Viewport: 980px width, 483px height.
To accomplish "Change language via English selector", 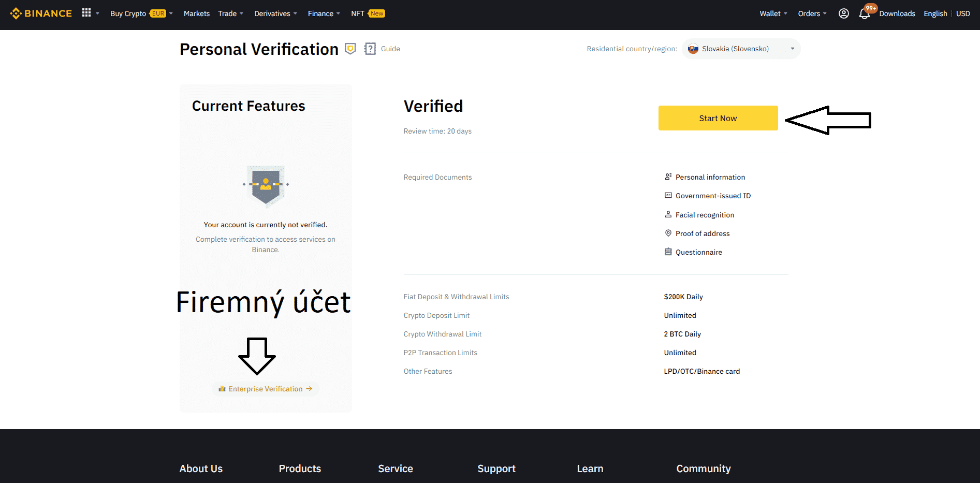I will click(x=935, y=13).
